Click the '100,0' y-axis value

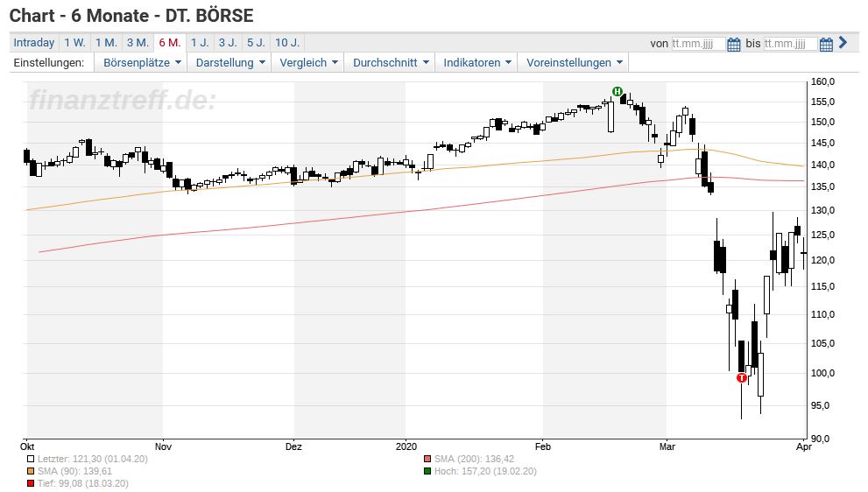coord(822,373)
